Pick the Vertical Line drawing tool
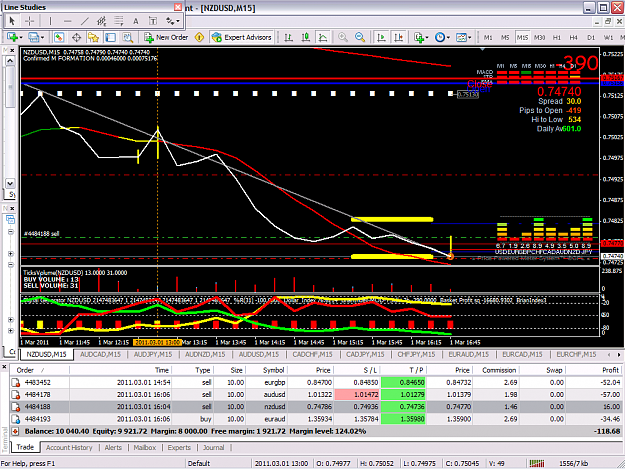 pos(50,21)
